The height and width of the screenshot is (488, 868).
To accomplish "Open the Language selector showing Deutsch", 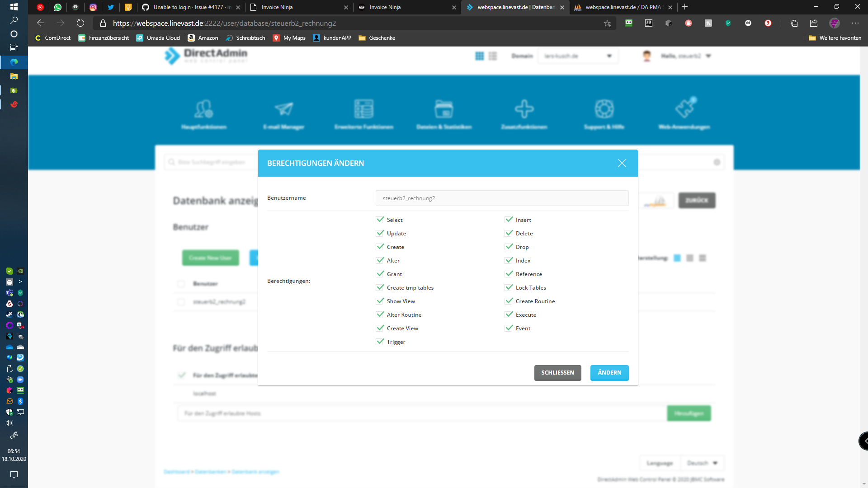I will [x=702, y=463].
